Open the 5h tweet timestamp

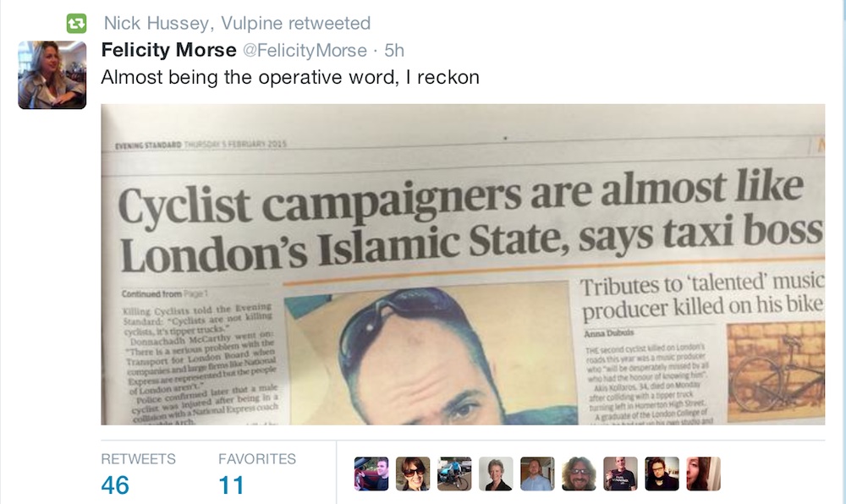click(394, 50)
